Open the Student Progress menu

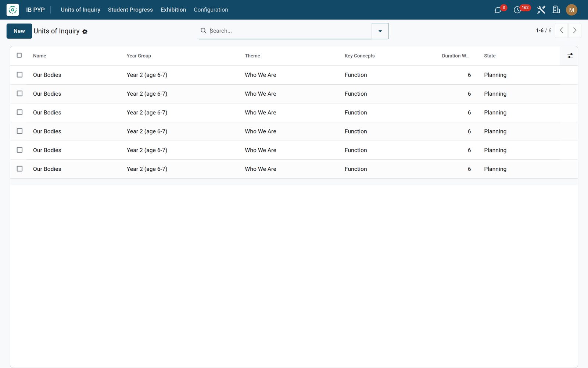130,10
